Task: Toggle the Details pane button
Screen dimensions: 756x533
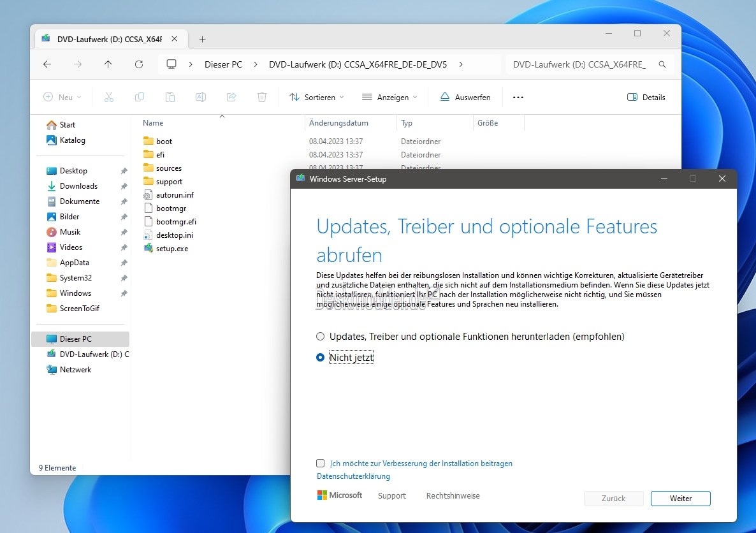Action: tap(646, 97)
